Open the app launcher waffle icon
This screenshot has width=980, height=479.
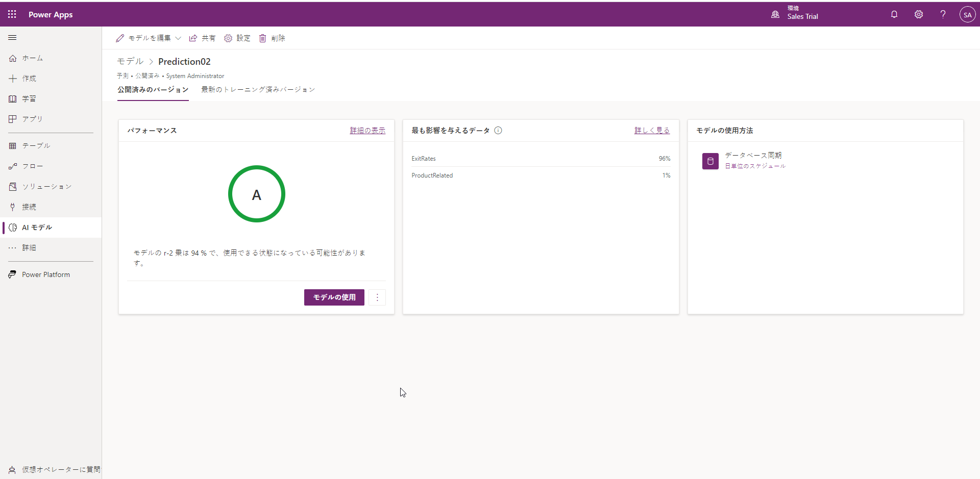coord(12,14)
